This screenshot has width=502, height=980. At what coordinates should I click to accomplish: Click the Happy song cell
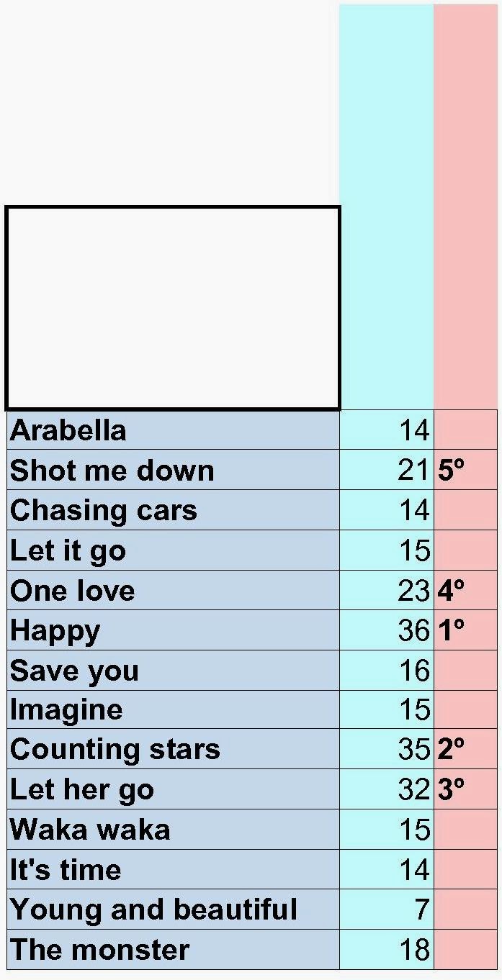[x=173, y=630]
